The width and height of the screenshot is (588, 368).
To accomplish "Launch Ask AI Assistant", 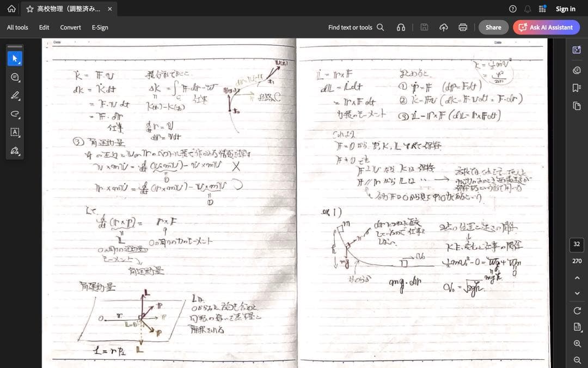I will tap(546, 27).
